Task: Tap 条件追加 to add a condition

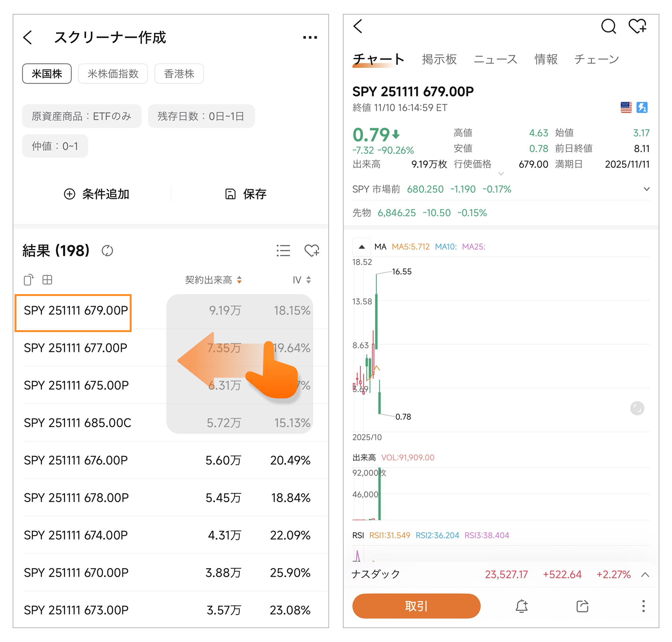Action: click(96, 194)
